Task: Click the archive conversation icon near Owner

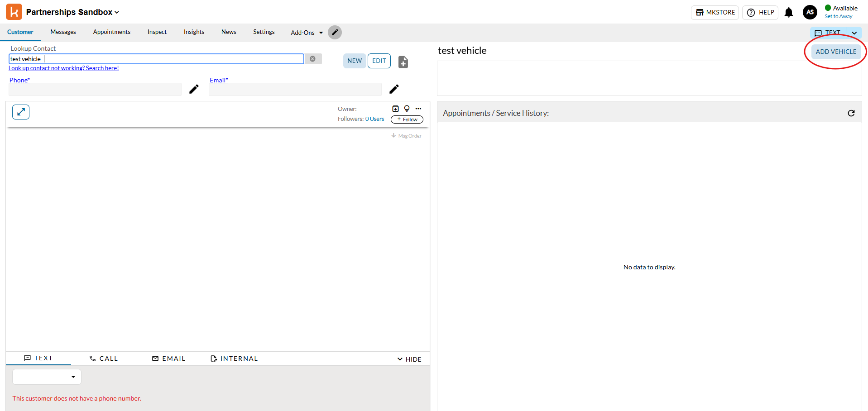Action: (395, 109)
